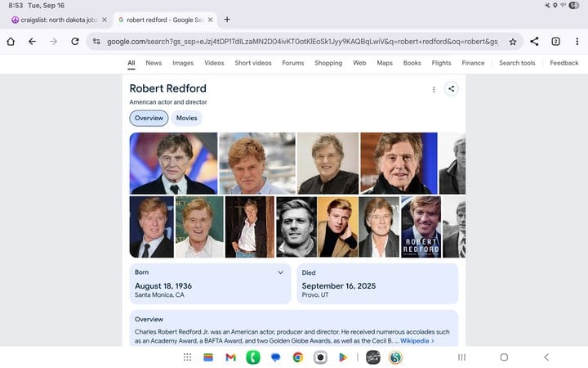Viewport: 588px width, 368px height.
Task: Tap the address bar URL field
Action: (302, 41)
